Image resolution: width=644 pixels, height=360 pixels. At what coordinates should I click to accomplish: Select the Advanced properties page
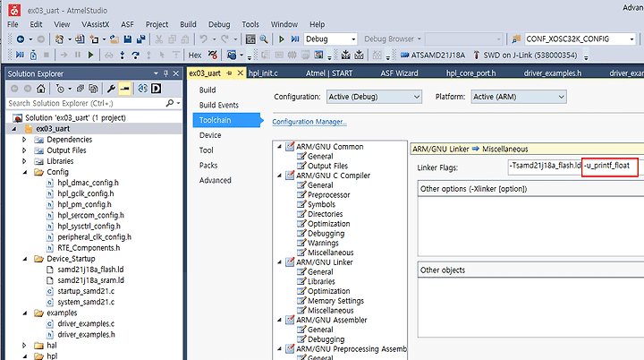(216, 180)
